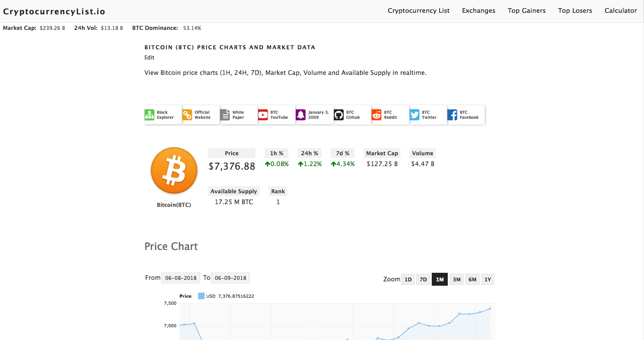Click the From date field 06-08-2018
644x340 pixels.
pyautogui.click(x=181, y=278)
